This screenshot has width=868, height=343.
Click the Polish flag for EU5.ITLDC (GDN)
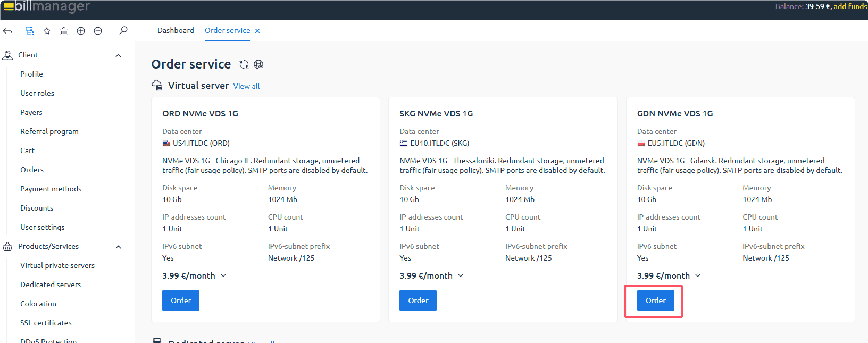tap(641, 143)
